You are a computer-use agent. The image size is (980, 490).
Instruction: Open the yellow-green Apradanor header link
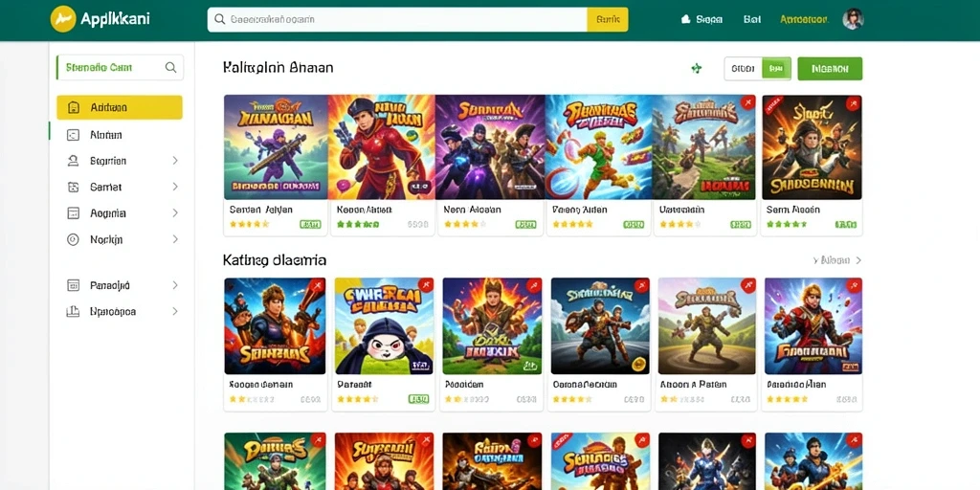point(804,19)
